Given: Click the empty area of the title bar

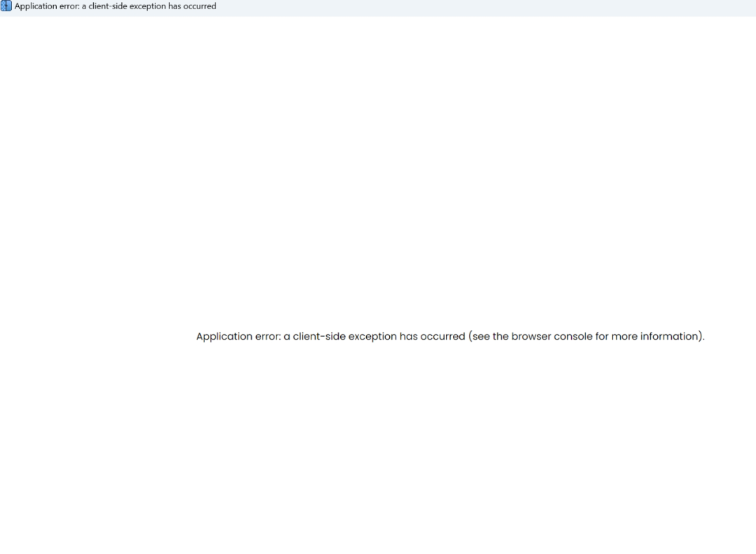Looking at the screenshot, I should pyautogui.click(x=490, y=7).
